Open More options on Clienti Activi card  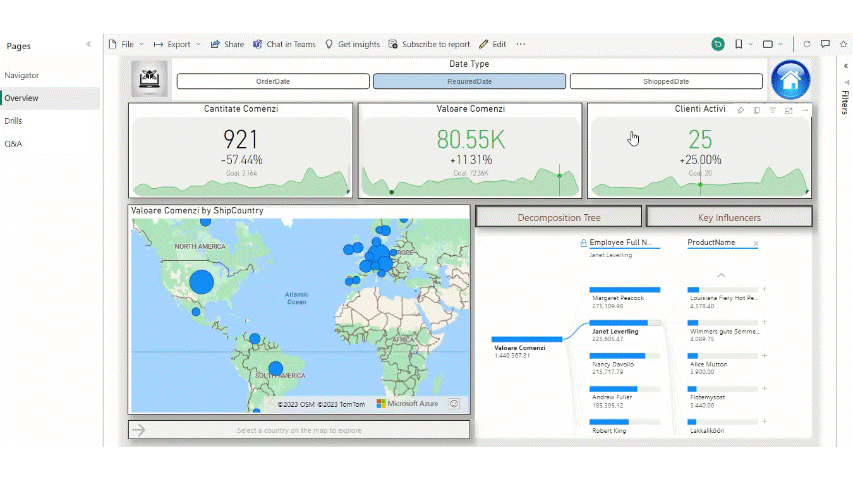[x=805, y=110]
